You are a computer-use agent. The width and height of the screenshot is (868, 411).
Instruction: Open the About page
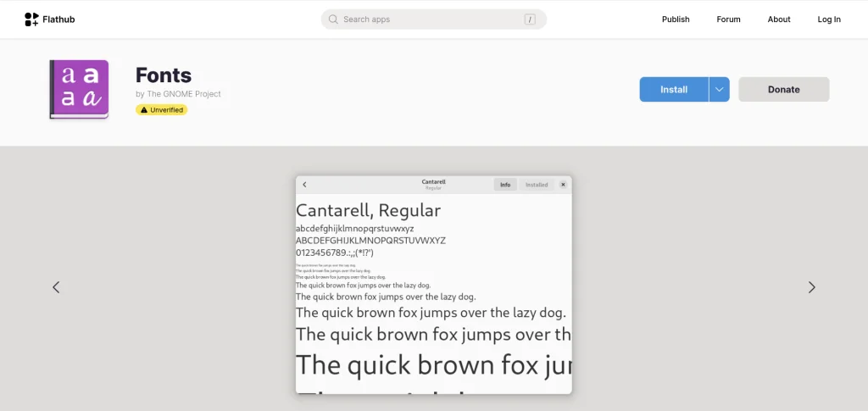click(778, 19)
